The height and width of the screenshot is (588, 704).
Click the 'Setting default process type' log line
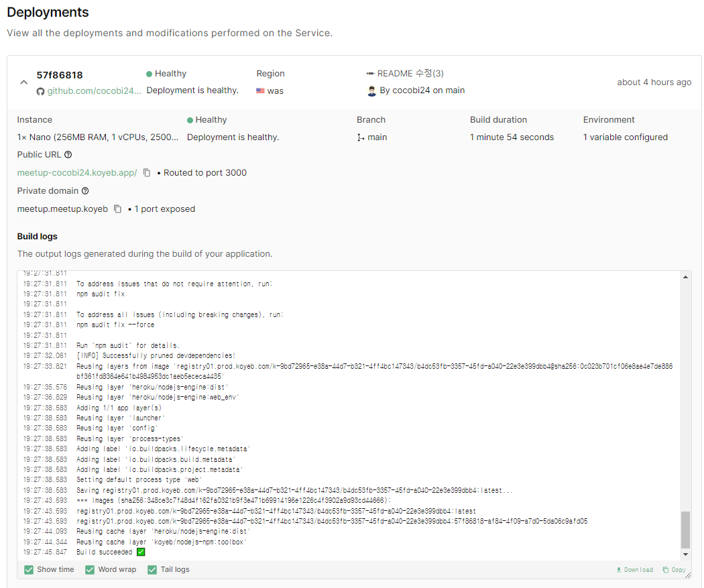[139, 480]
